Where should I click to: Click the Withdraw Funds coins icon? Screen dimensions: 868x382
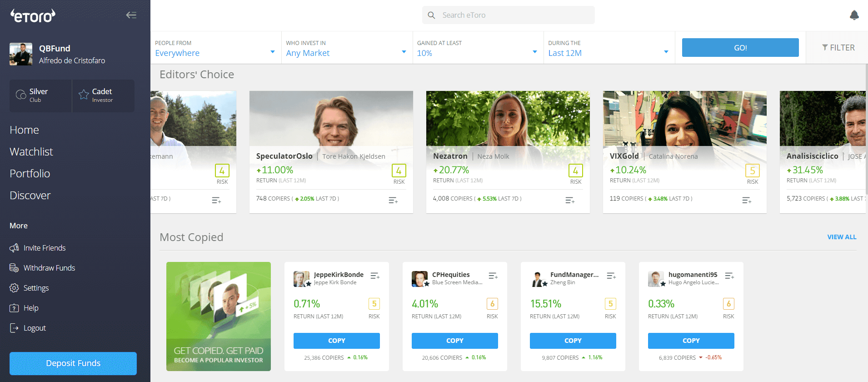point(14,268)
